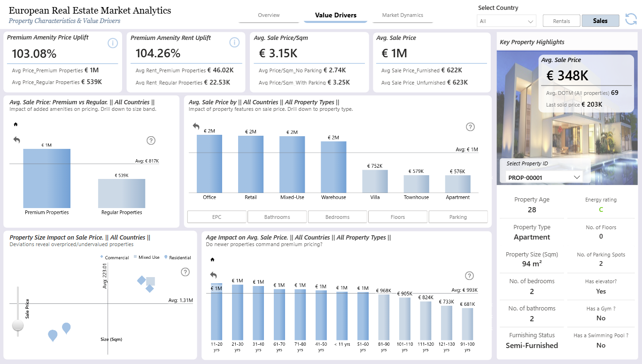This screenshot has width=642, height=364.
Task: Select the Mixed-Use bar in sale price chart
Action: 292,164
